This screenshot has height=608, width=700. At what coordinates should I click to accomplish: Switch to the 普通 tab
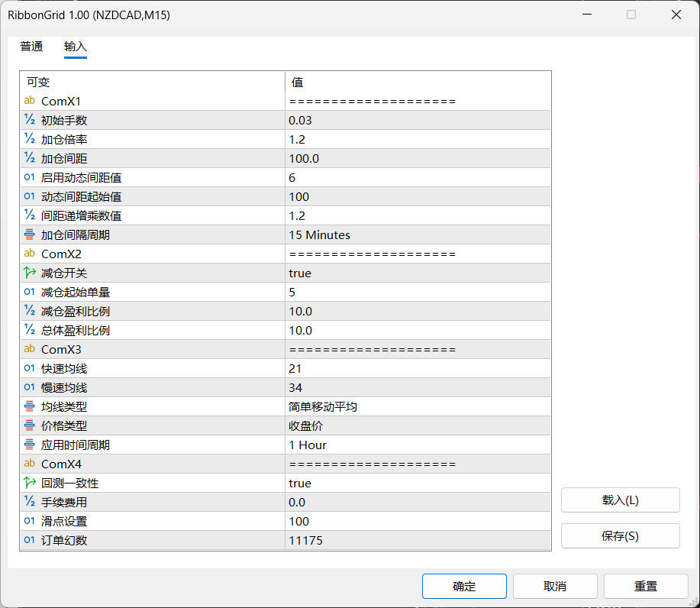pos(31,47)
